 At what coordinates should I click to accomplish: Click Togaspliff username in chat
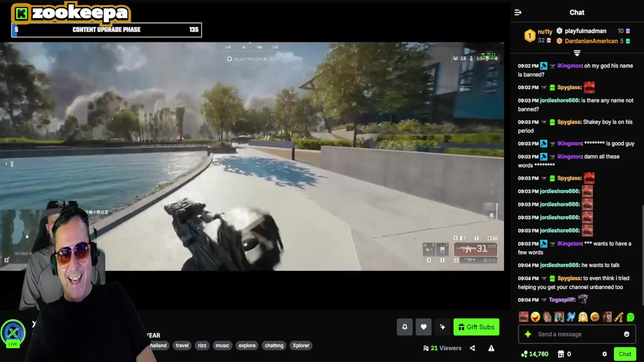click(x=561, y=300)
